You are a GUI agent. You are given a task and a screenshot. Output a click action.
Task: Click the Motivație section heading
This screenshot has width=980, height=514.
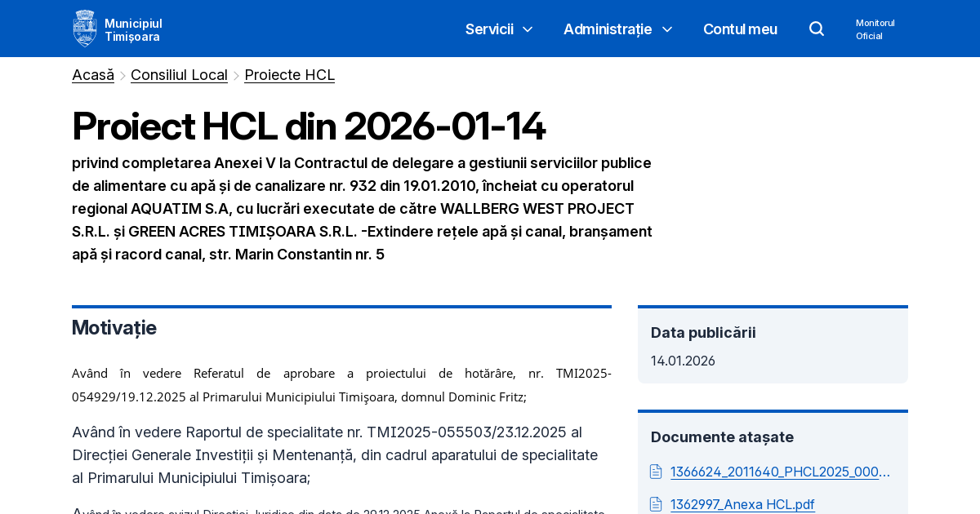(114, 328)
